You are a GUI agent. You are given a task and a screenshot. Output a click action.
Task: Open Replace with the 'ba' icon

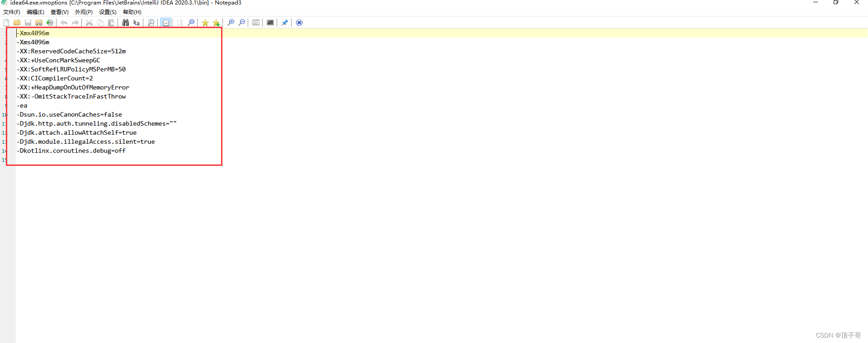pyautogui.click(x=137, y=23)
